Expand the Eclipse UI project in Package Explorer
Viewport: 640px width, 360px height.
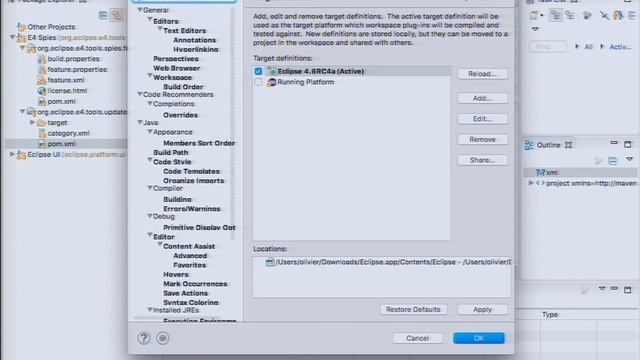[12, 154]
